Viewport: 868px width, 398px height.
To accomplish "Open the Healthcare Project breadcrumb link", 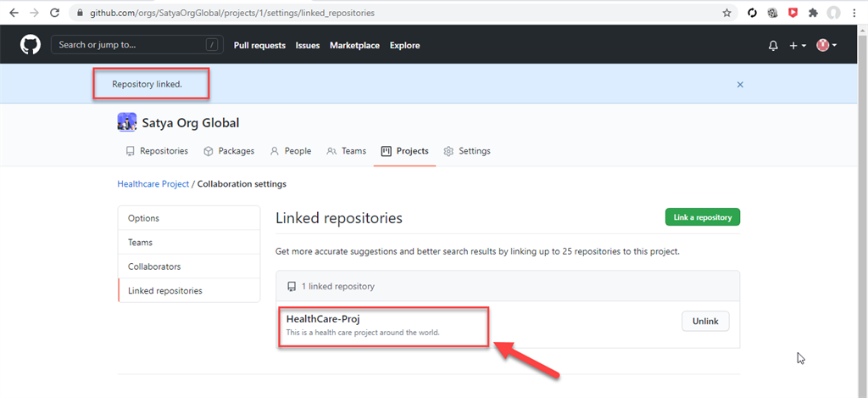I will [153, 184].
